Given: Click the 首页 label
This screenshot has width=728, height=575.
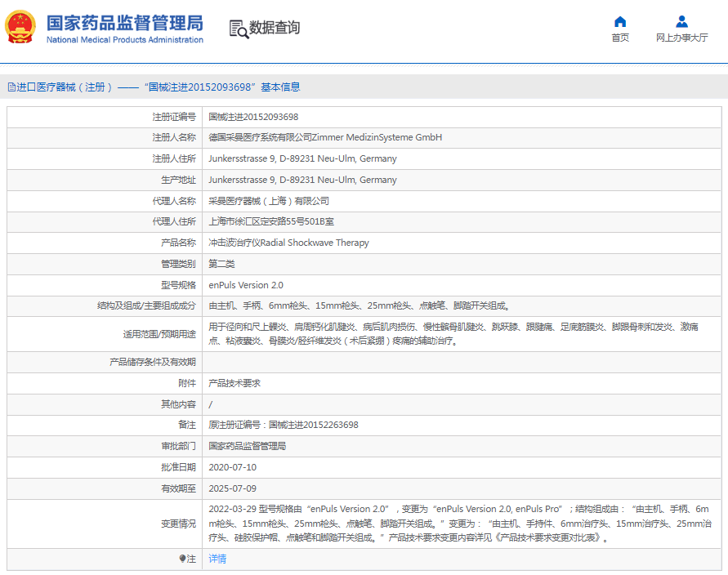Looking at the screenshot, I should coord(620,38).
